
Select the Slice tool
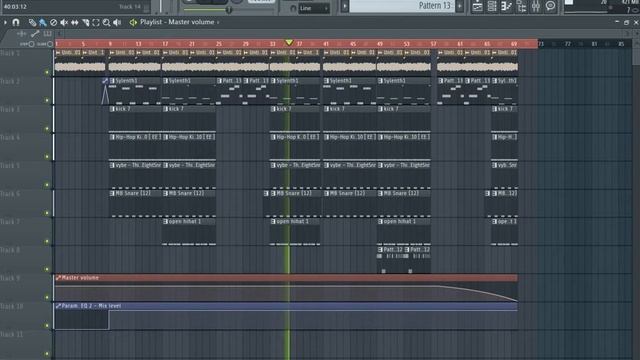(85, 22)
